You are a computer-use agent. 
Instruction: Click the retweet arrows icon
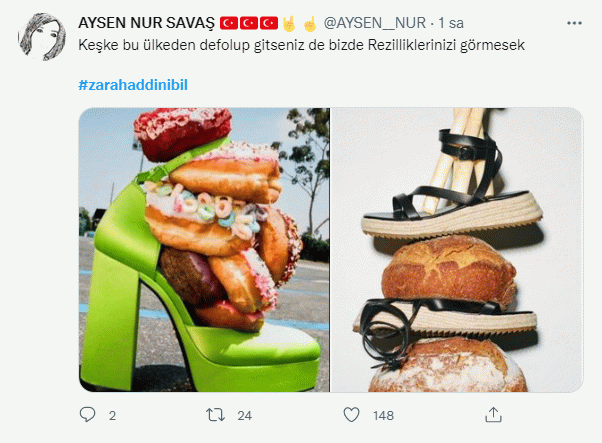point(215,415)
